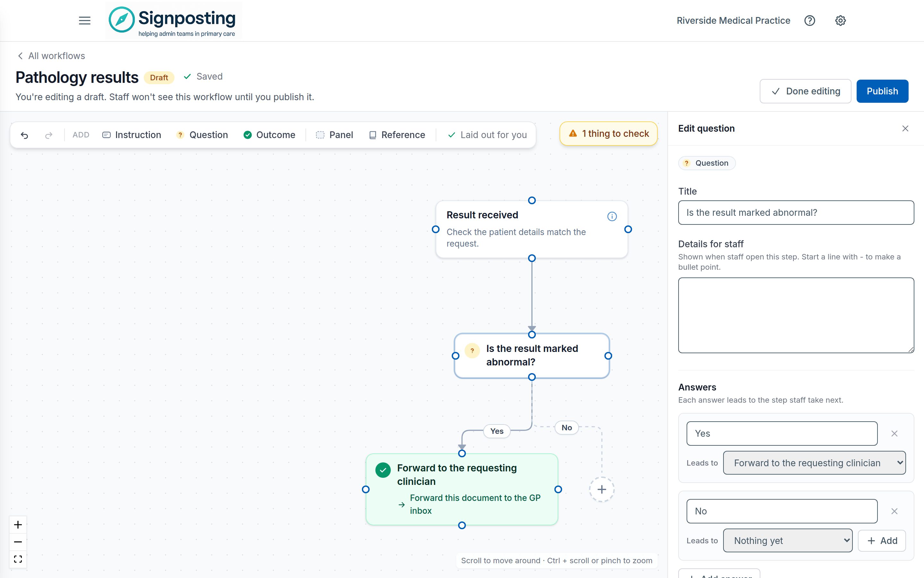Viewport: 924px width, 578px height.
Task: Select the Result received step card
Action: click(x=532, y=229)
